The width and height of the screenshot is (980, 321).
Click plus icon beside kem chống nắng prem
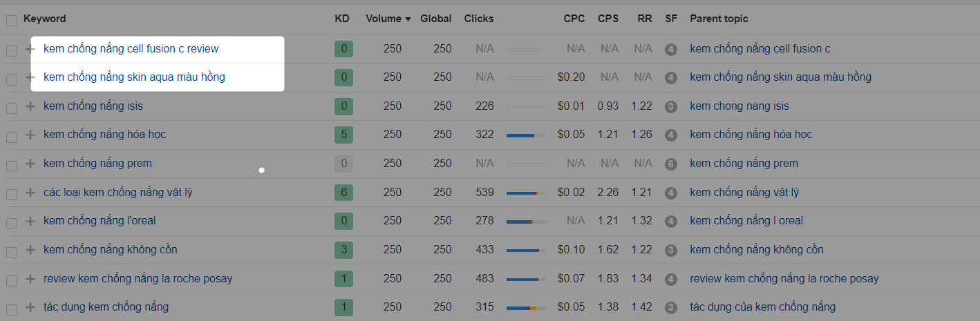30,164
